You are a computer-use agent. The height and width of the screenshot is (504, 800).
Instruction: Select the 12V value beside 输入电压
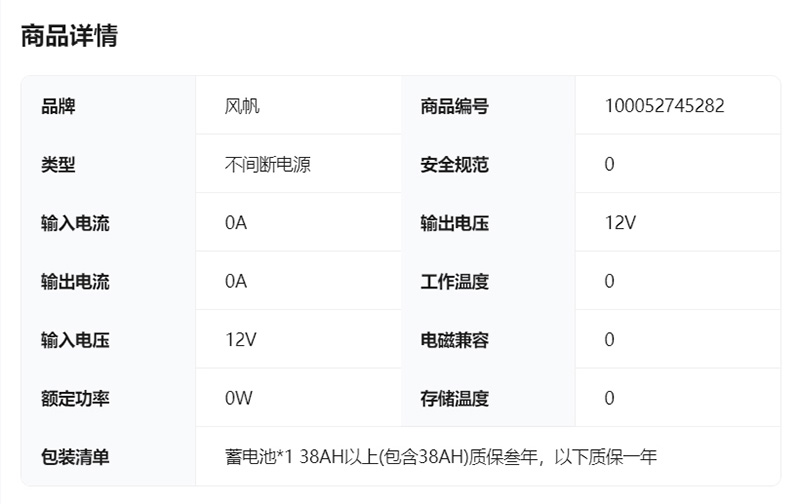coord(241,340)
